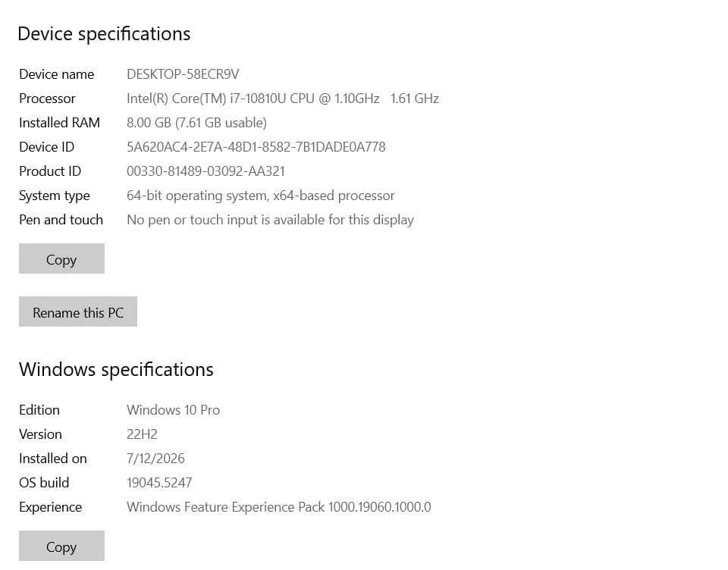Click the Device ID value string
This screenshot has width=728, height=570.
256,147
